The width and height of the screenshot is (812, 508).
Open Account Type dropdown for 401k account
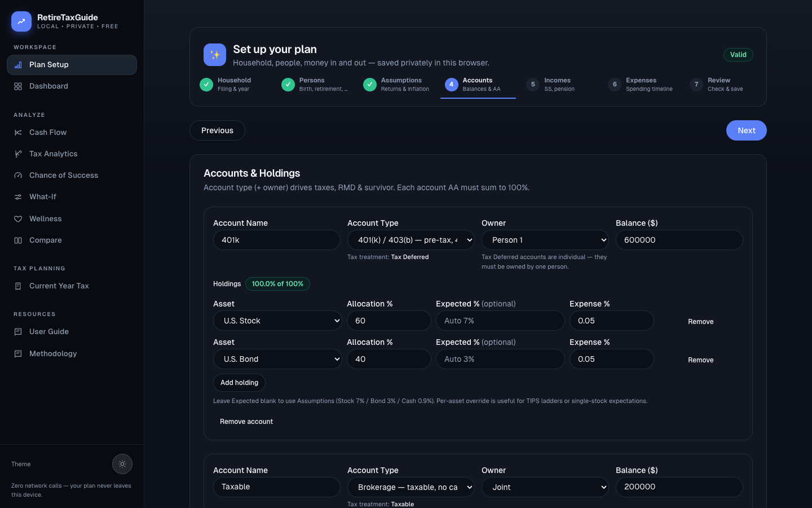(411, 240)
